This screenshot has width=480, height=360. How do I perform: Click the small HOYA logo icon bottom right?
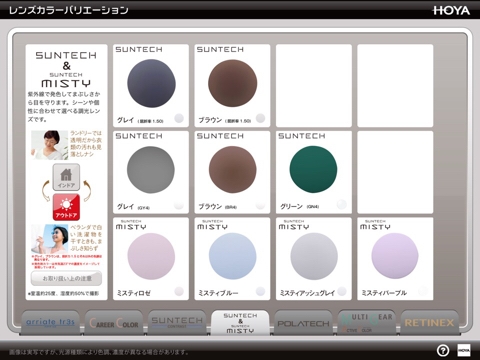(x=464, y=350)
